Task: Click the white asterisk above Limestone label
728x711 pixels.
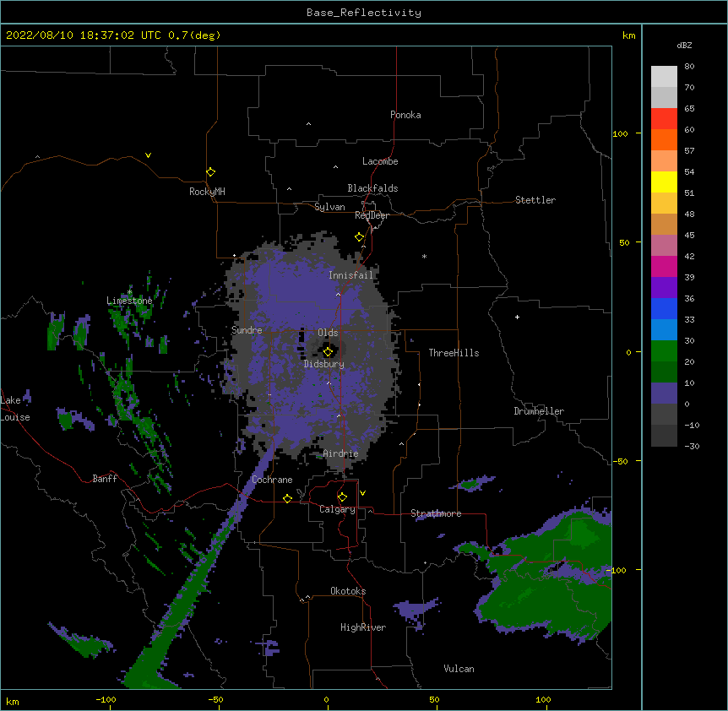Action: coord(129,292)
